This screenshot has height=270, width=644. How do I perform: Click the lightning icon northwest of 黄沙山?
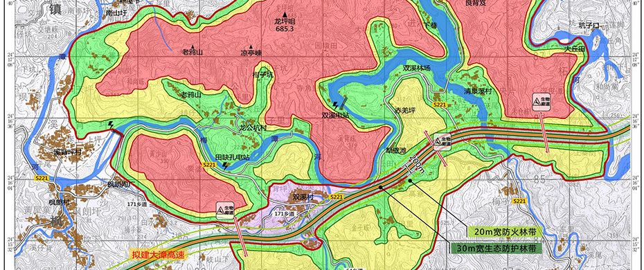(111, 124)
